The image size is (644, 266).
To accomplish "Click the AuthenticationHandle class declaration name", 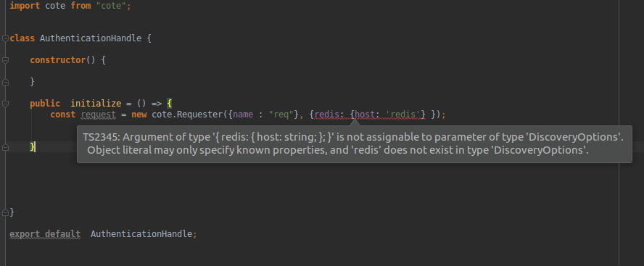I will coord(91,38).
